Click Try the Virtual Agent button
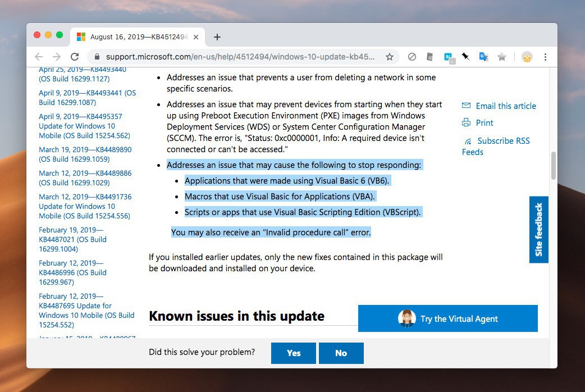 (447, 318)
